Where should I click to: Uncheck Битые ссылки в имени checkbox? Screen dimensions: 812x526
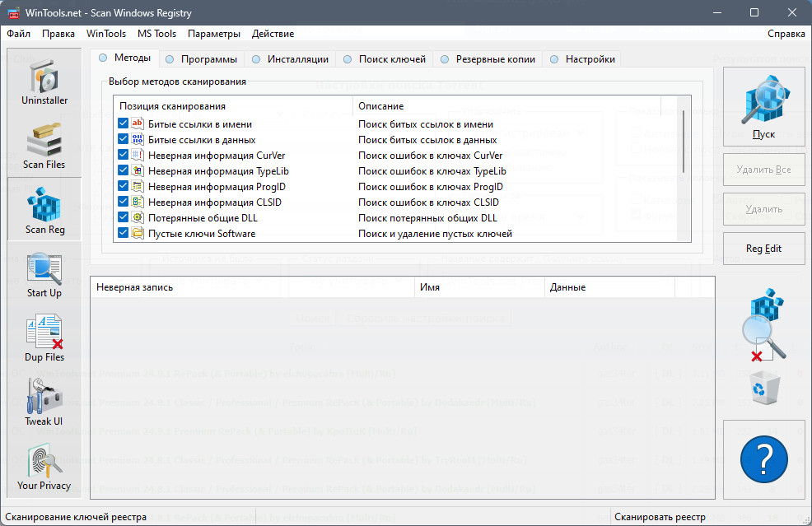123,123
